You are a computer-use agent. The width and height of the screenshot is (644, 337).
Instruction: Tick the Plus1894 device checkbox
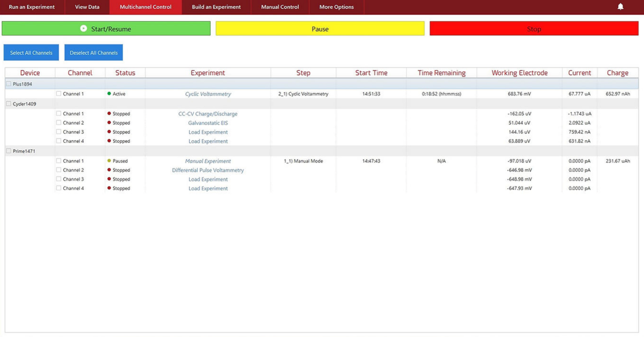(x=9, y=84)
